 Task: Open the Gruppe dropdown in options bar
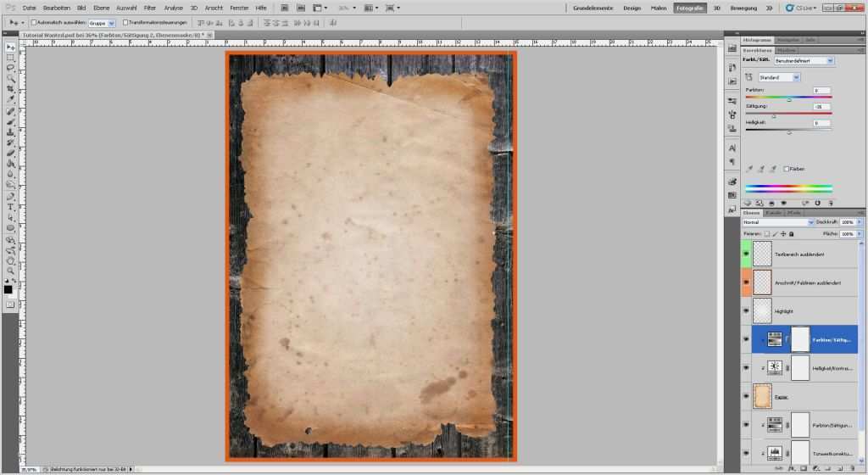(102, 22)
